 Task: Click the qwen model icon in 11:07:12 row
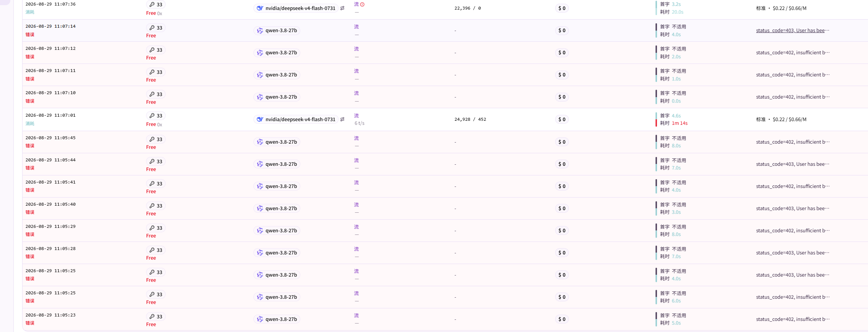(x=260, y=53)
